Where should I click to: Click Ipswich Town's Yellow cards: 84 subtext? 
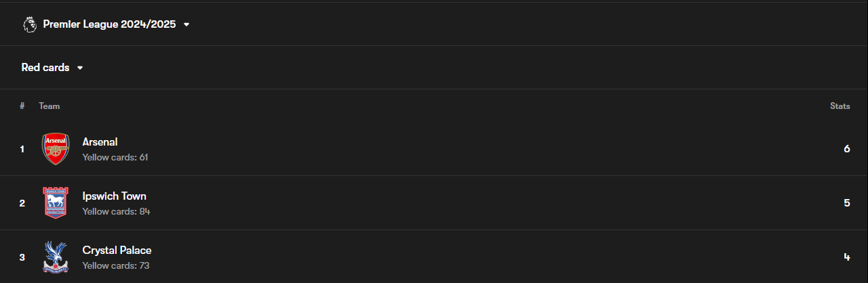pos(116,211)
